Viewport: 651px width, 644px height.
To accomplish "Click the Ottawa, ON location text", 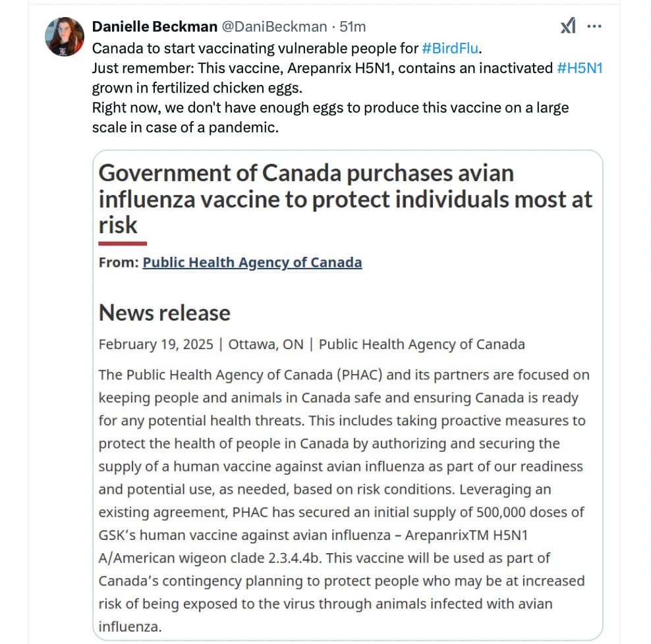I will click(266, 344).
